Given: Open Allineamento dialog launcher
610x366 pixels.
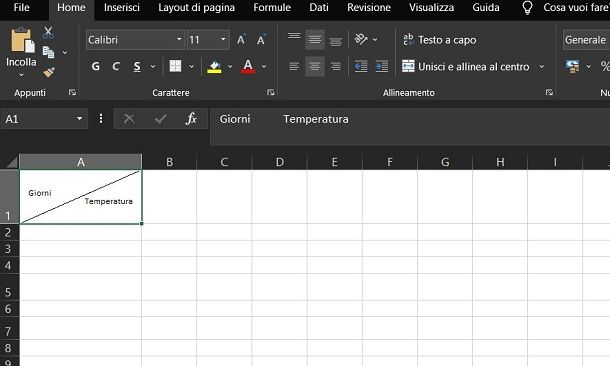Looking at the screenshot, I should coord(549,92).
